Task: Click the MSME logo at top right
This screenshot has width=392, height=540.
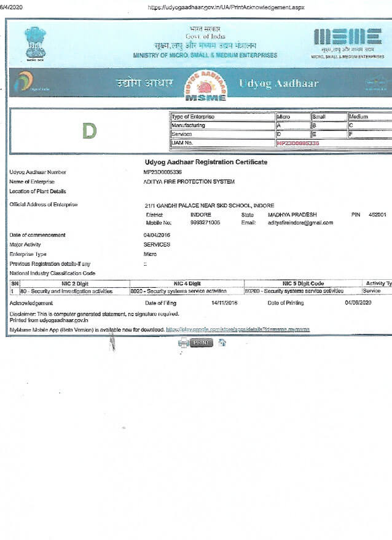Action: tap(348, 43)
